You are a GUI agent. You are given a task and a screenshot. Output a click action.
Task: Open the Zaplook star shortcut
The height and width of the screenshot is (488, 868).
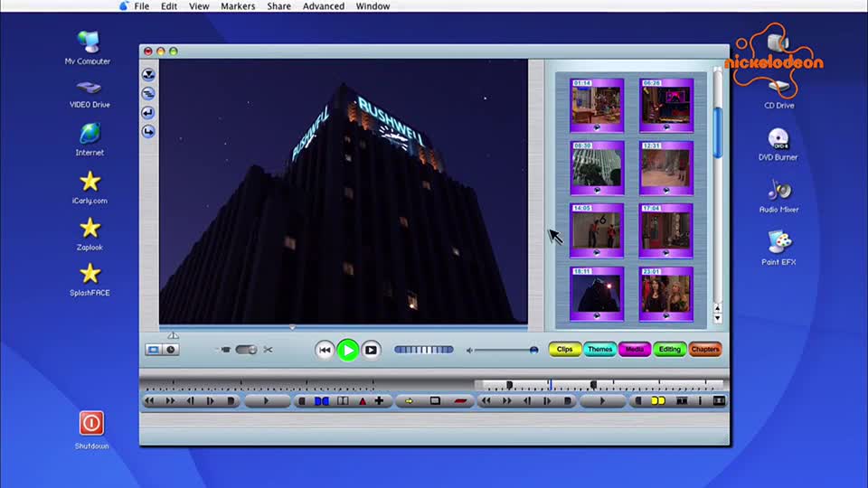pos(90,234)
